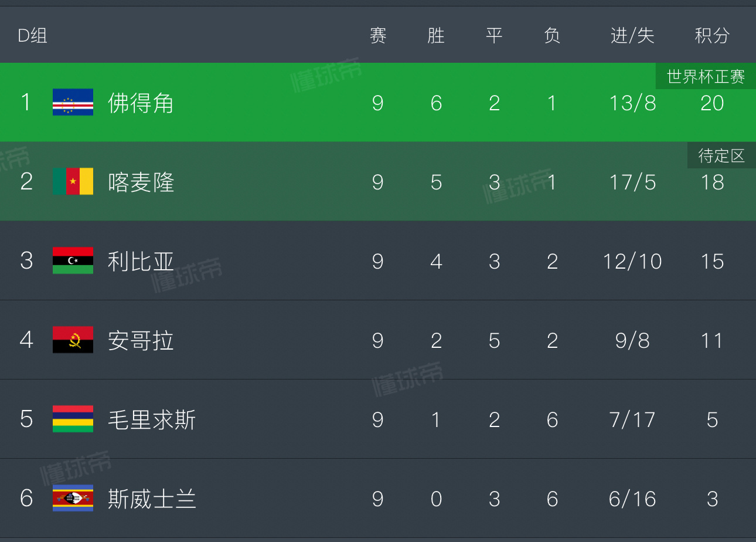Click Cameroon's 17/5 goals figure
This screenshot has height=542, width=756.
[x=632, y=182]
